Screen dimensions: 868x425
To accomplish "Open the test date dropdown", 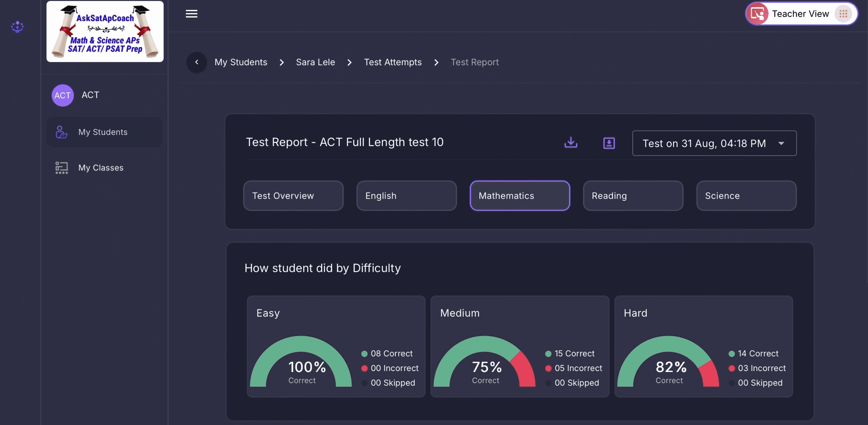I will click(714, 143).
